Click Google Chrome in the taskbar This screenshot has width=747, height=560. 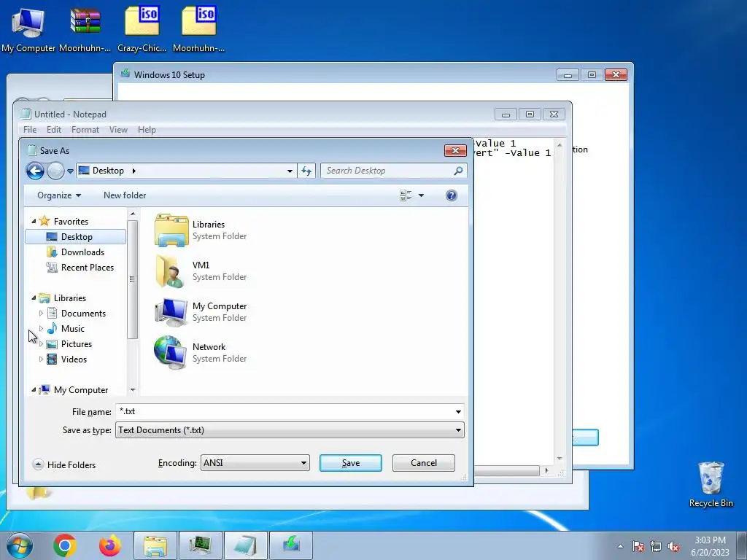(65, 545)
